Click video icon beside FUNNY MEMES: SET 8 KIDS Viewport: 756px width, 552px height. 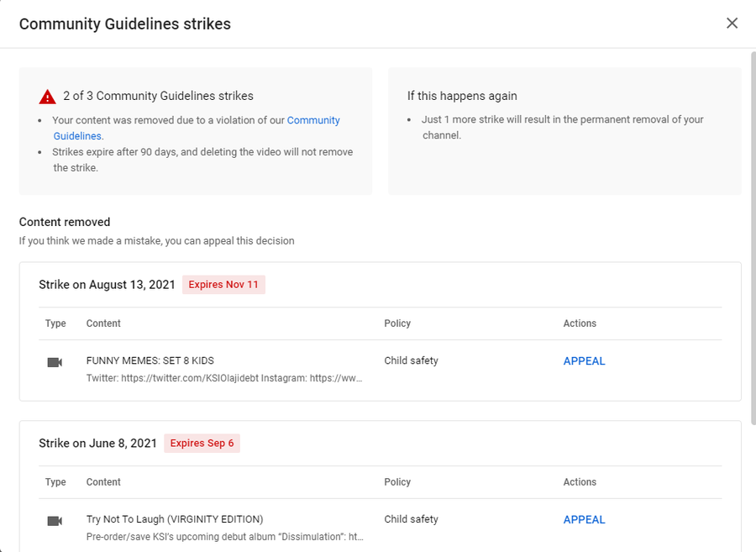55,362
